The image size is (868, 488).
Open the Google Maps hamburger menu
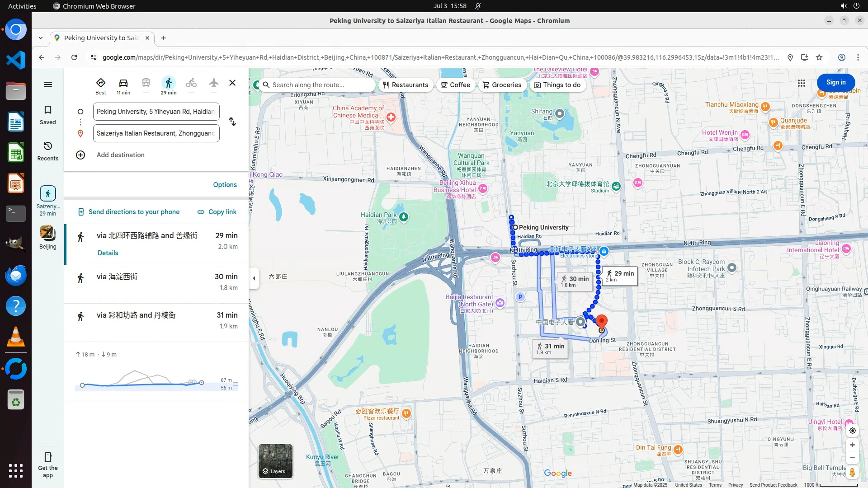48,84
